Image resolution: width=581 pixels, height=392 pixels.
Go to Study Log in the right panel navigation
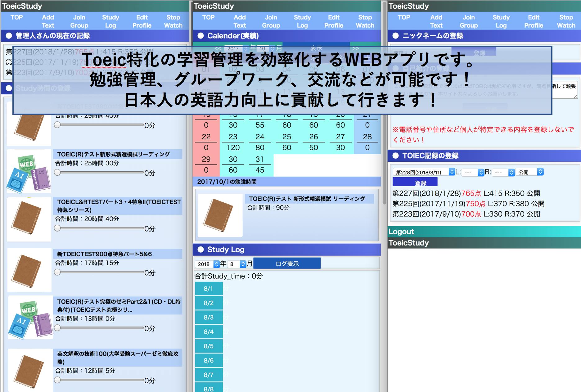coord(501,21)
